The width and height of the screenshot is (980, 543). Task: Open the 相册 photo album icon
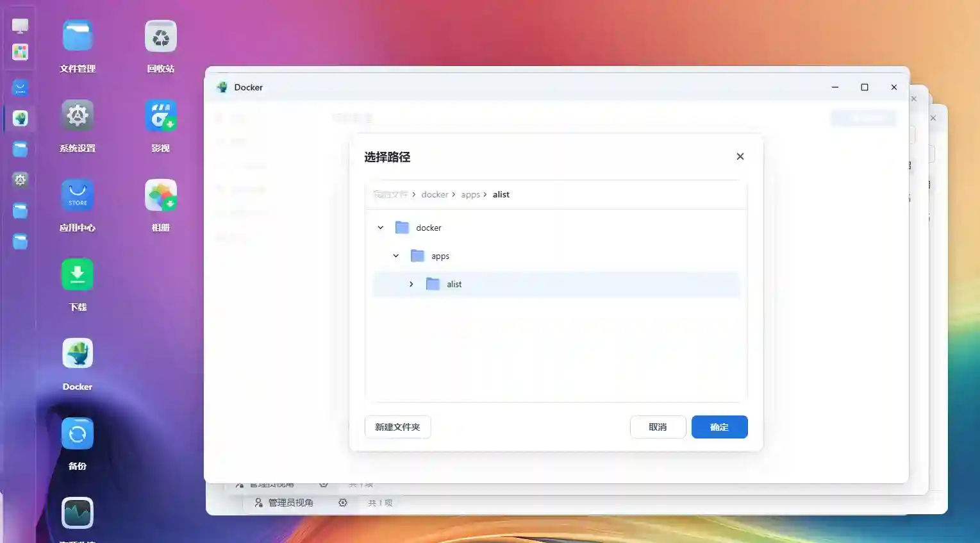click(x=160, y=196)
